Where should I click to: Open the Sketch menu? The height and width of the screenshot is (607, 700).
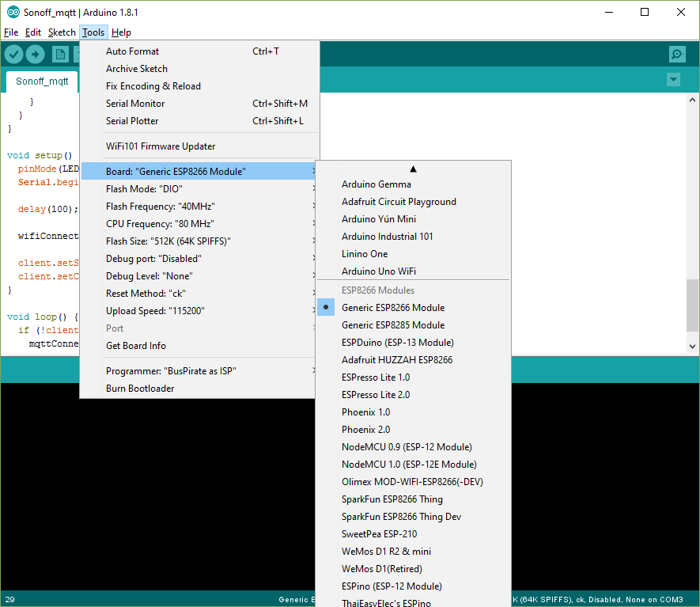click(x=62, y=32)
